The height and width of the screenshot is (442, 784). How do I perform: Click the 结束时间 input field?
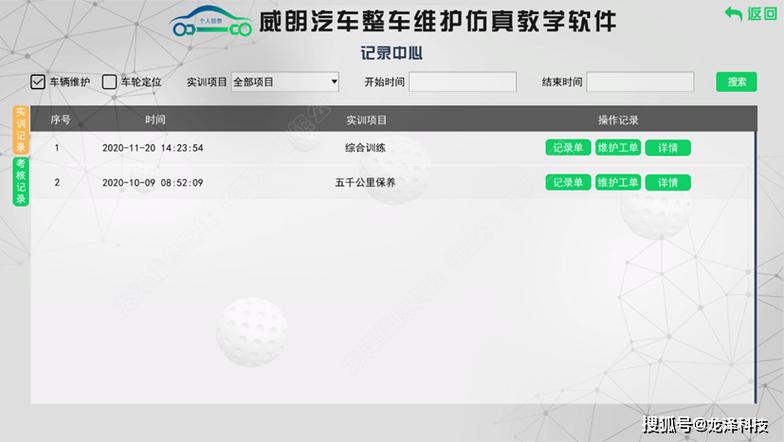640,82
